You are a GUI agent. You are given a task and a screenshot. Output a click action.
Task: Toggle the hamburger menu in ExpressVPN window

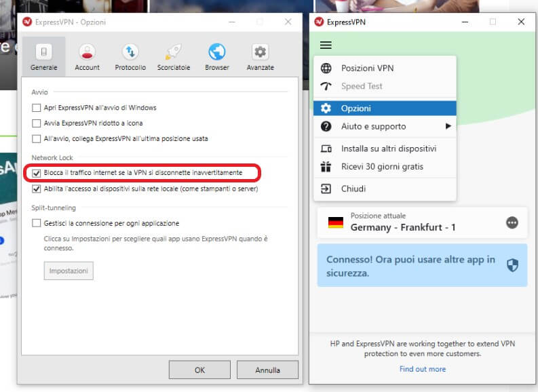point(326,45)
